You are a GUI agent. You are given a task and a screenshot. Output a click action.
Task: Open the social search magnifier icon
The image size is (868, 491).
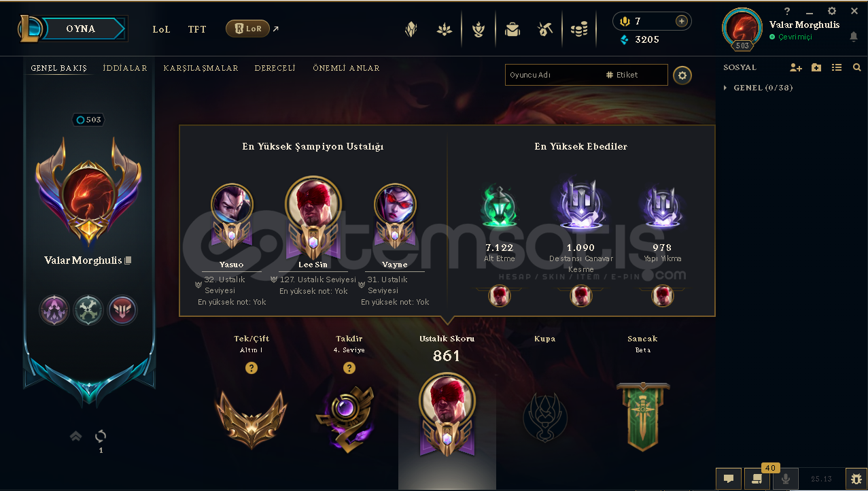pos(856,67)
